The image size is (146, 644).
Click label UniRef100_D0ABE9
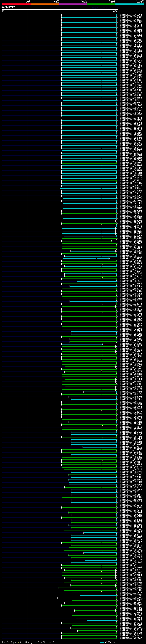pos(131,286)
